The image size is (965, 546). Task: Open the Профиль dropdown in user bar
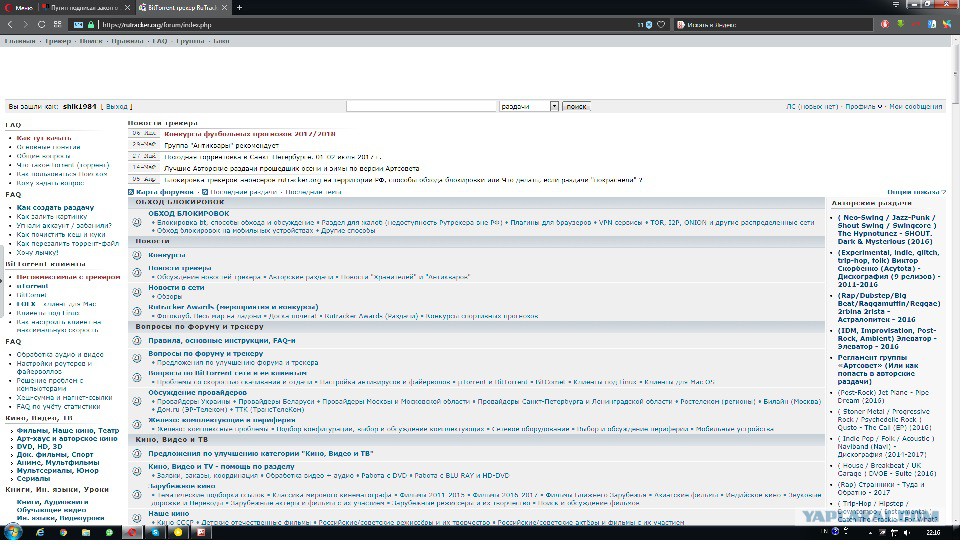(x=863, y=106)
